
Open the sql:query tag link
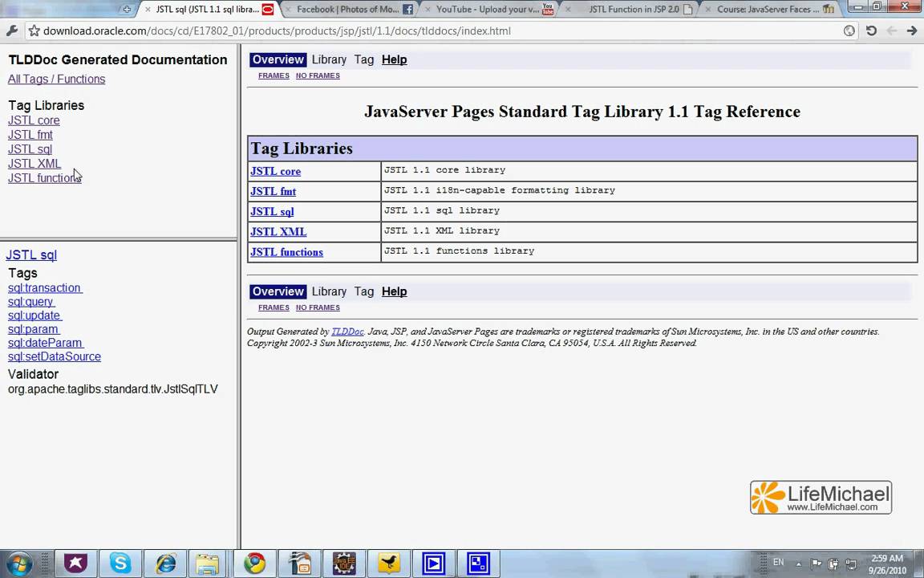tap(30, 301)
